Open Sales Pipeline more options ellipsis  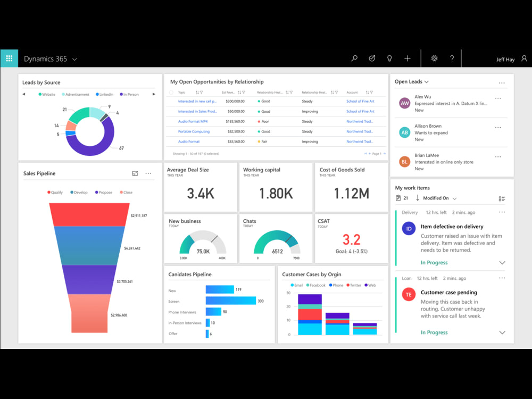coord(148,173)
